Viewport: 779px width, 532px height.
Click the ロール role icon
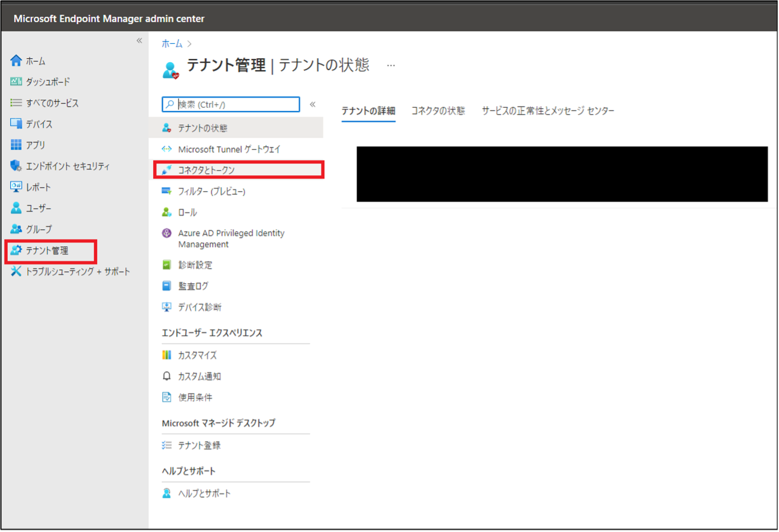(x=167, y=212)
